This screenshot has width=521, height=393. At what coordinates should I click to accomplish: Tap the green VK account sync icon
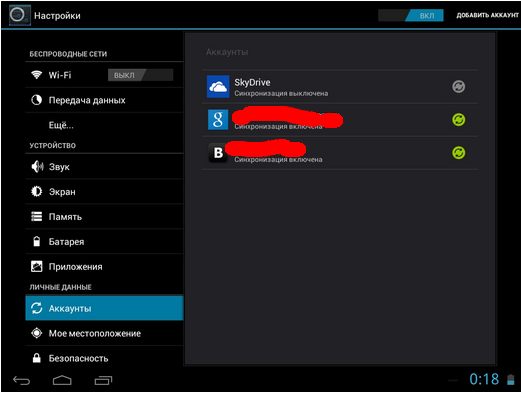[x=458, y=153]
